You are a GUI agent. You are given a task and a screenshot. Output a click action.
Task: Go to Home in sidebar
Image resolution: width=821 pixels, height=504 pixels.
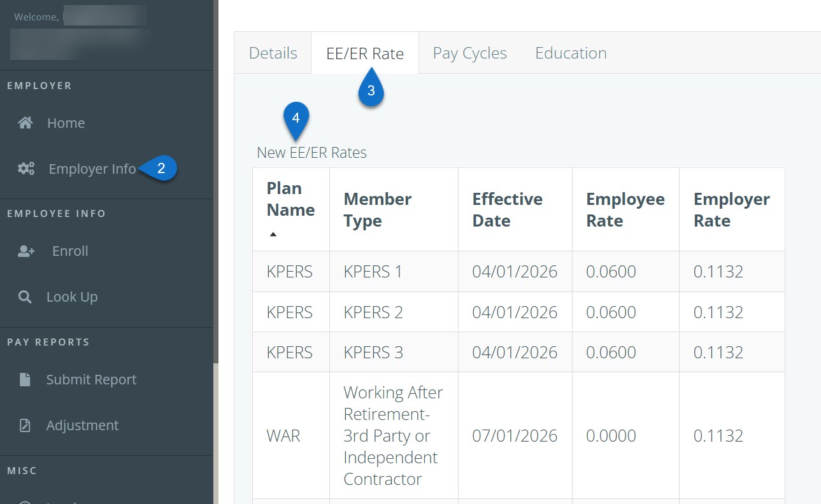click(66, 123)
